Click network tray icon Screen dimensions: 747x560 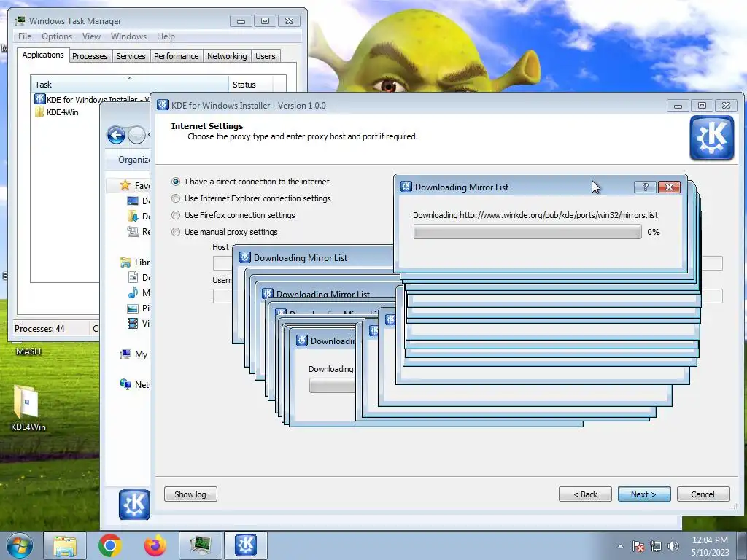(x=656, y=546)
